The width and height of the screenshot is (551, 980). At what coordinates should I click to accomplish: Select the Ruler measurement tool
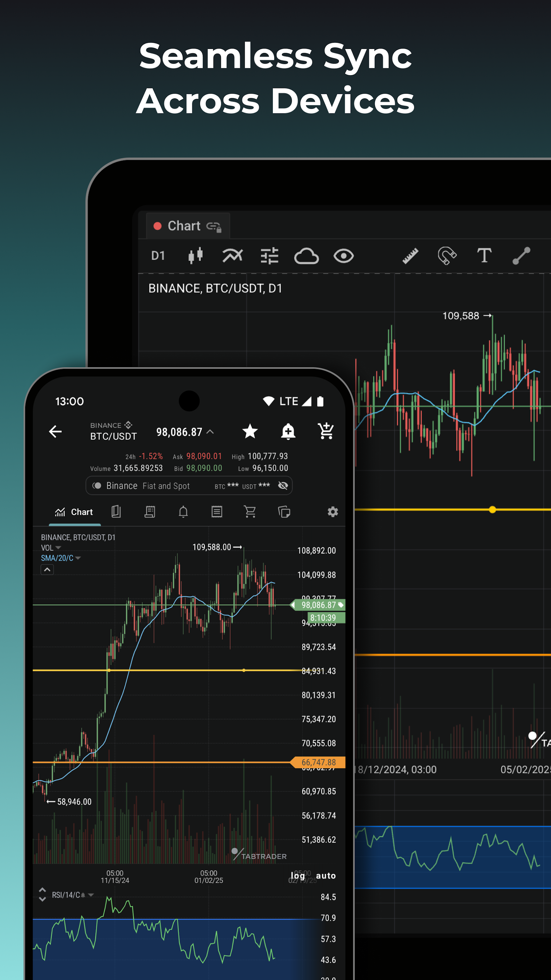410,256
